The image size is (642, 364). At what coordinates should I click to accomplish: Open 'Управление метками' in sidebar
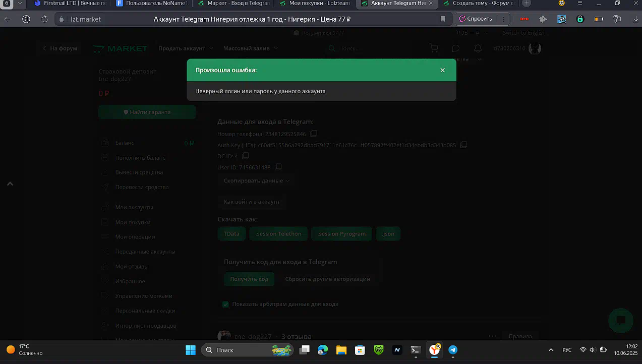pos(144,296)
